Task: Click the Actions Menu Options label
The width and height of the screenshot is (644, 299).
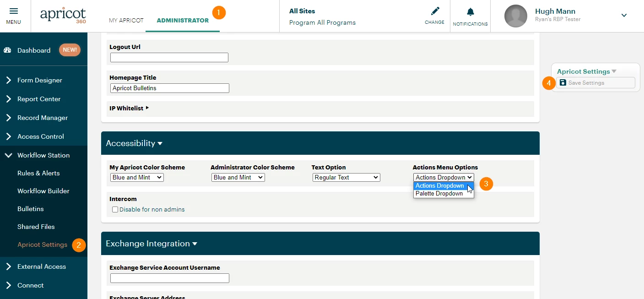Action: [x=445, y=168]
